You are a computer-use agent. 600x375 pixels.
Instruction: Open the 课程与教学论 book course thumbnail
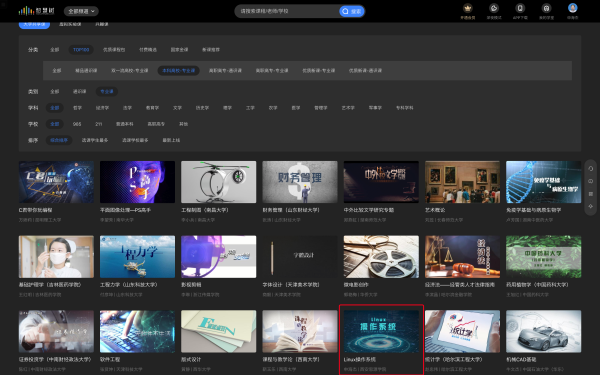300,331
